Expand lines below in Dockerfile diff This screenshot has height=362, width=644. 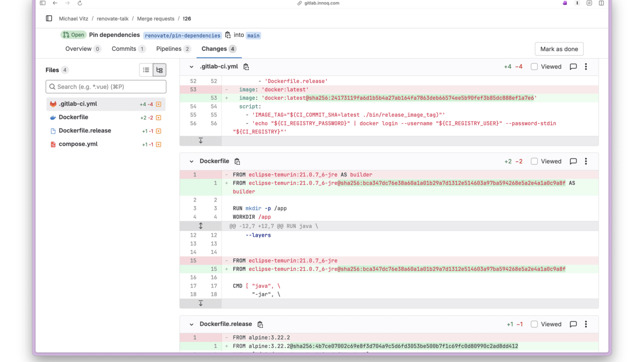200,304
